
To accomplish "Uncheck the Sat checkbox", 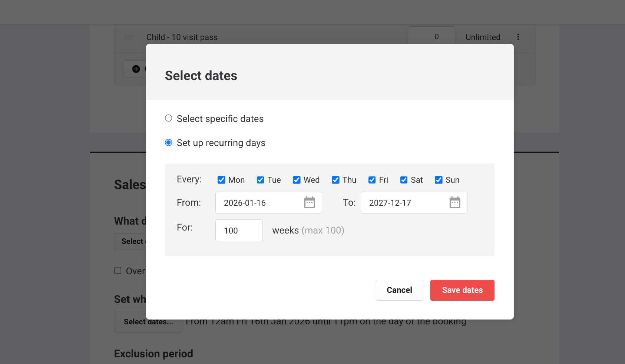I will tap(404, 180).
